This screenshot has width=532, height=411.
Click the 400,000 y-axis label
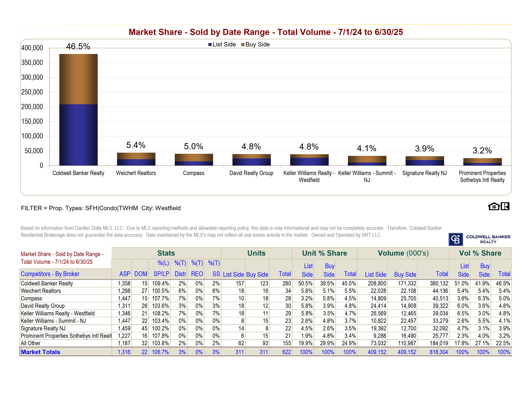[x=32, y=48]
